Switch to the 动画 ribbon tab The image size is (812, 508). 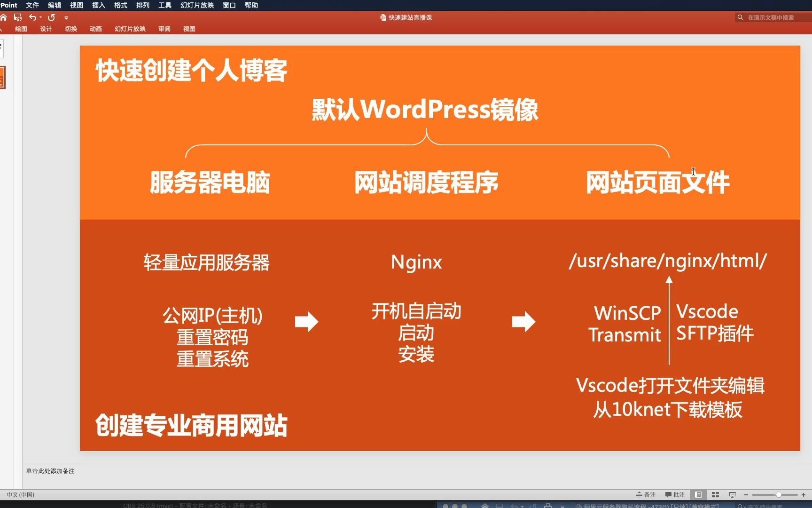coord(96,29)
